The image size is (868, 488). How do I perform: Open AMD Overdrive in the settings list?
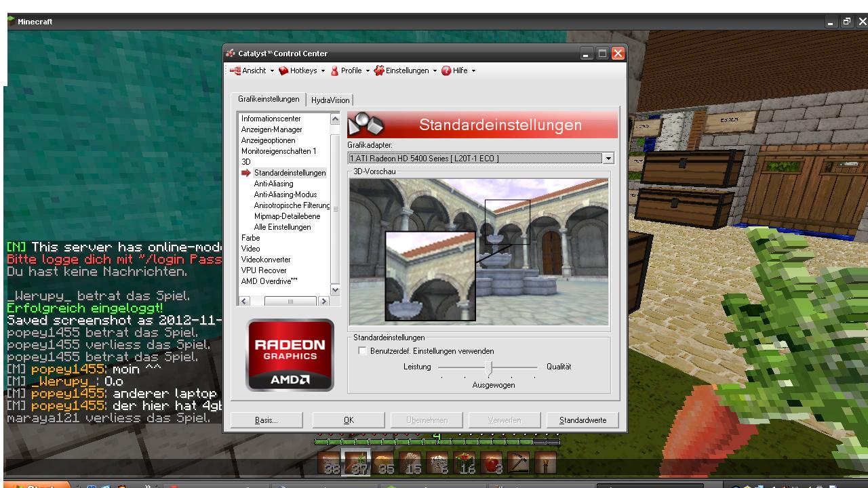269,281
